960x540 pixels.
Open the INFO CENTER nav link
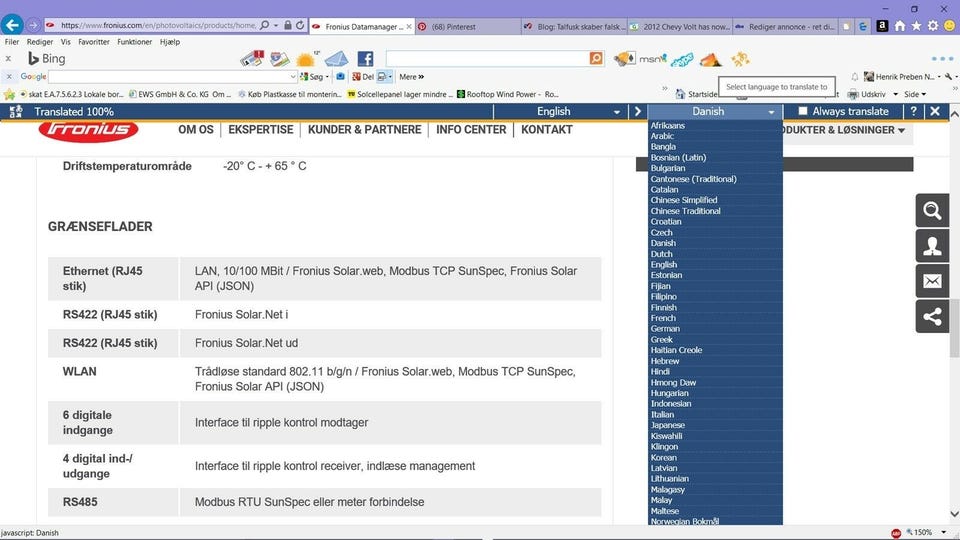coord(471,130)
